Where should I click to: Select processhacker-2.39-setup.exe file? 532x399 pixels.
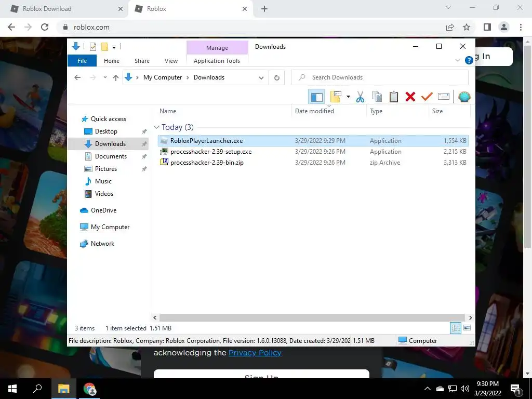(313, 152)
